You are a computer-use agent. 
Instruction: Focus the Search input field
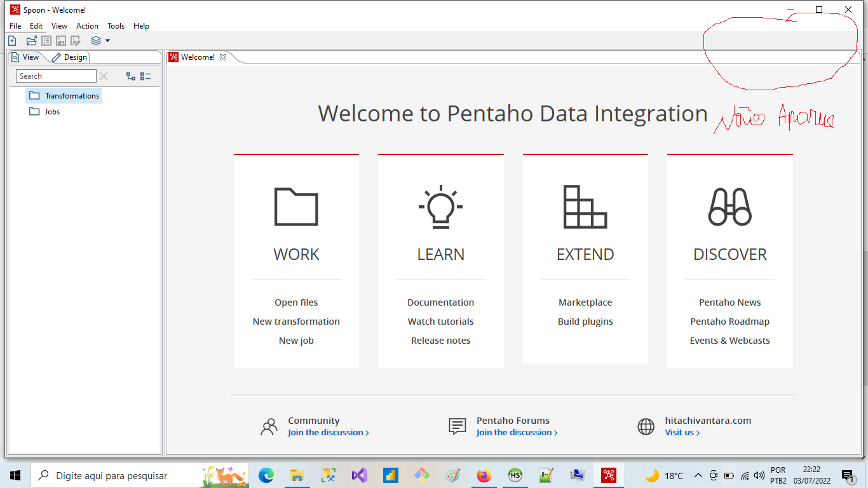tap(56, 76)
